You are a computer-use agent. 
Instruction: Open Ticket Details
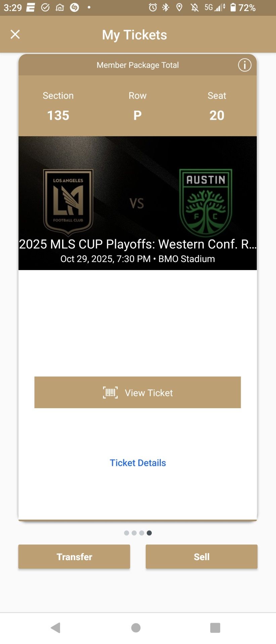pos(138,463)
